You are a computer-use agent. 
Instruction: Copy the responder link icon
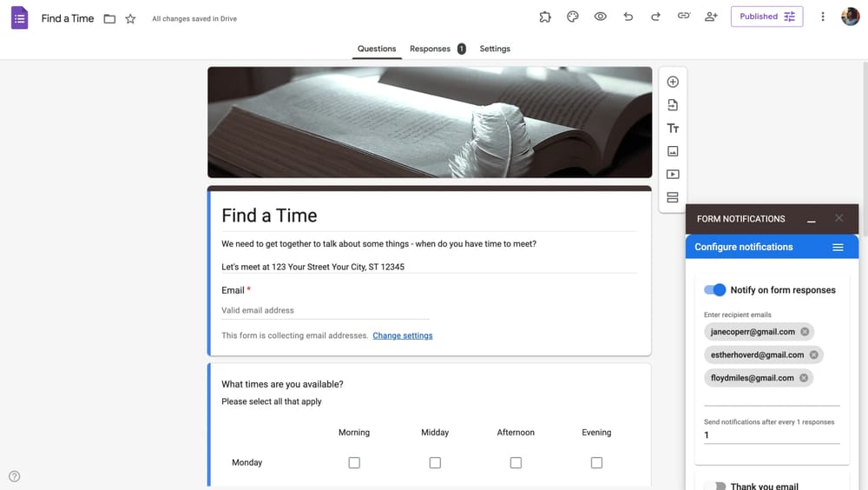[684, 17]
